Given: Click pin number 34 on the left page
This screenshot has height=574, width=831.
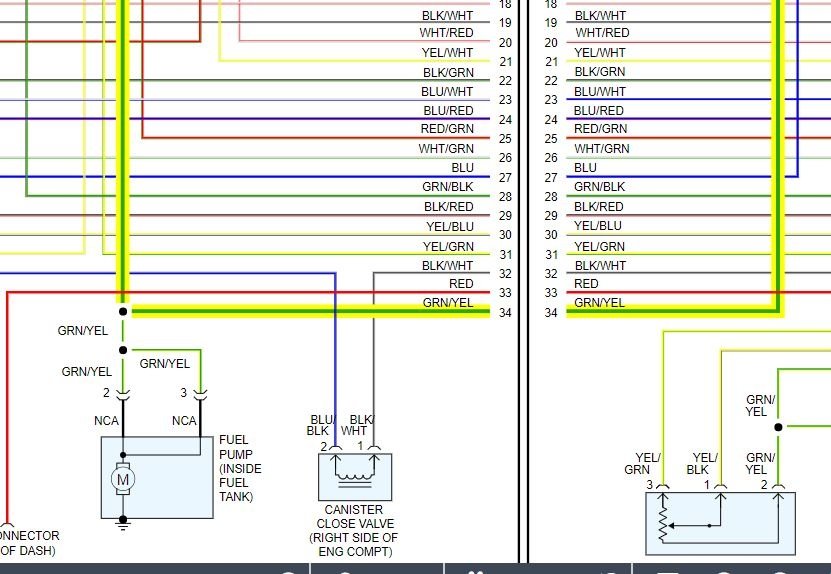Looking at the screenshot, I should click(505, 313).
